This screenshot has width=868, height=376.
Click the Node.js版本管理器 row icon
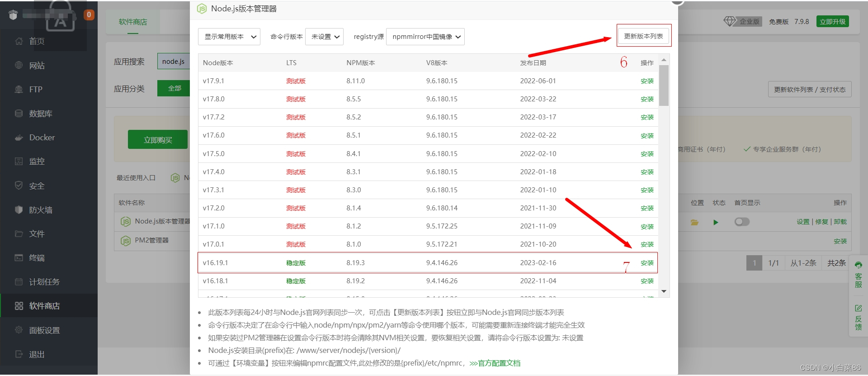click(125, 221)
